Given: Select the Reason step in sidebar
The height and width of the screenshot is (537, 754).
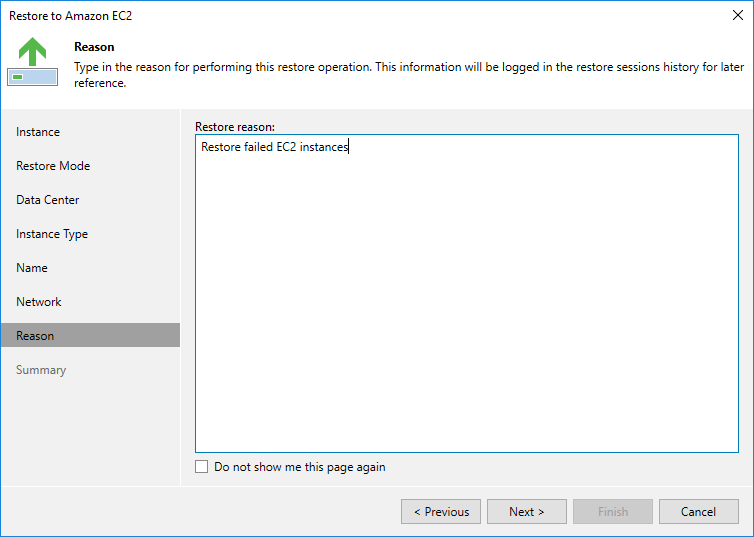Looking at the screenshot, I should (x=35, y=336).
